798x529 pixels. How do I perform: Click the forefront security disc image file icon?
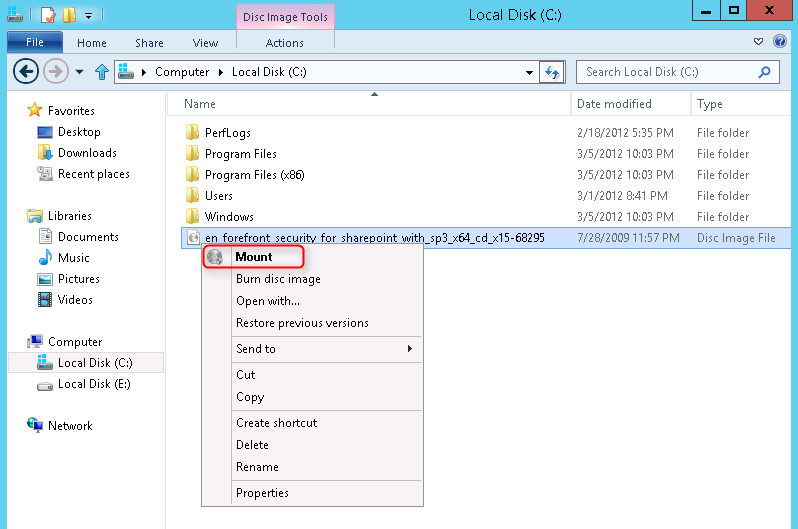pyautogui.click(x=193, y=237)
